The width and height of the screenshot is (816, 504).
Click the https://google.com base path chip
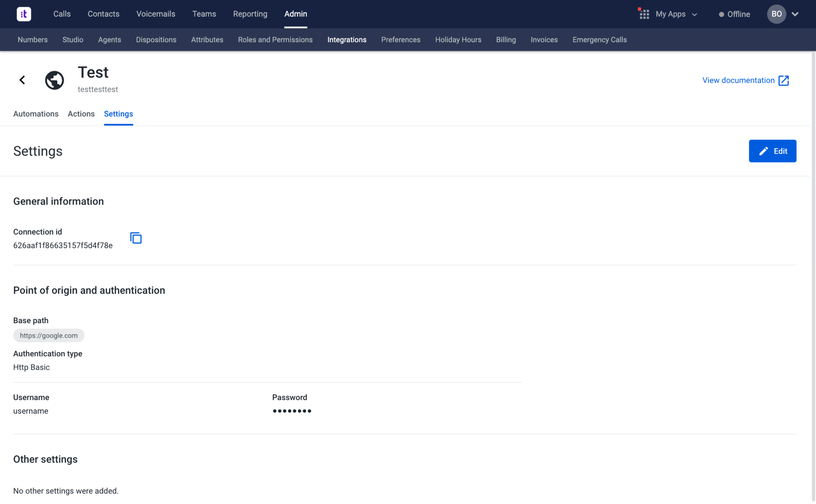(x=49, y=335)
